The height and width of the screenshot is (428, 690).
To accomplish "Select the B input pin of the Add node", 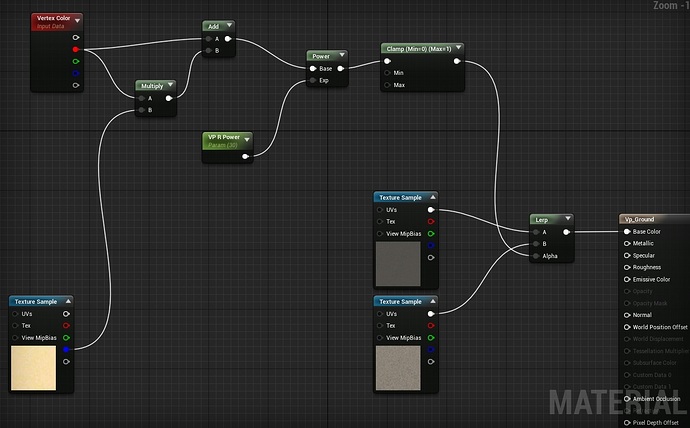I will (209, 51).
